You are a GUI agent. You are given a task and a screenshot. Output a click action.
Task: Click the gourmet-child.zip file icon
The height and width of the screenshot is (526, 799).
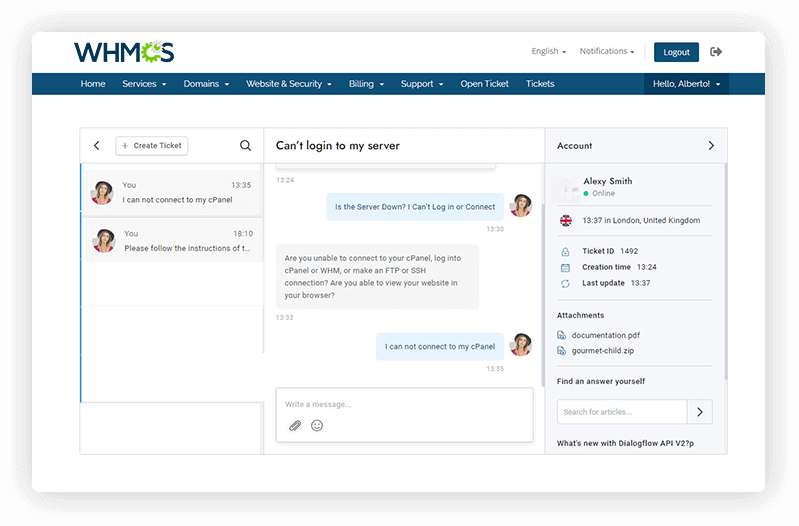(x=562, y=351)
